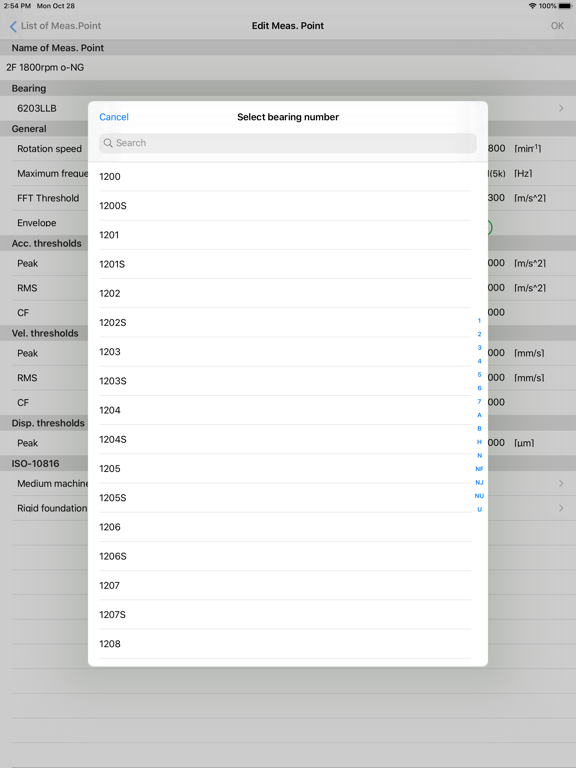Expand the Medium machine row chevron

[x=561, y=483]
